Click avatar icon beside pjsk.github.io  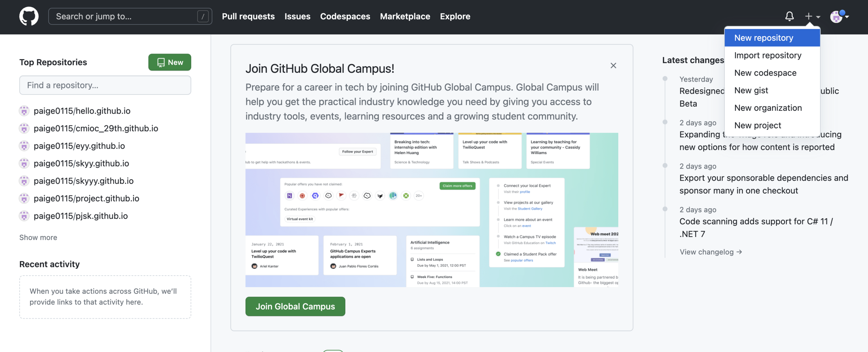coord(24,216)
